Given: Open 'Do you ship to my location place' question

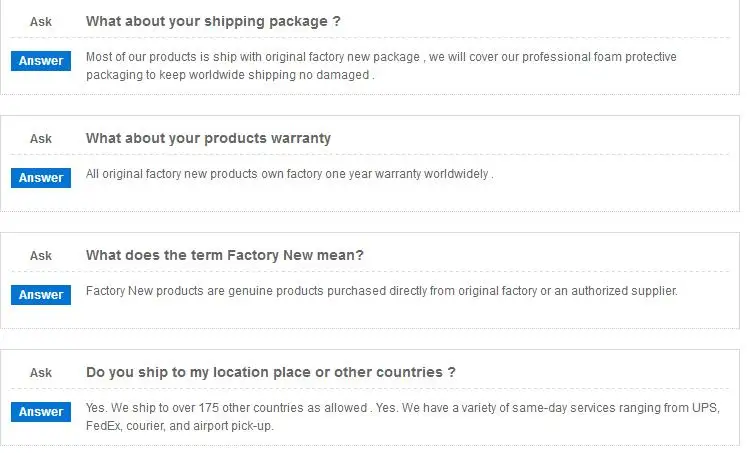Looking at the screenshot, I should 270,372.
